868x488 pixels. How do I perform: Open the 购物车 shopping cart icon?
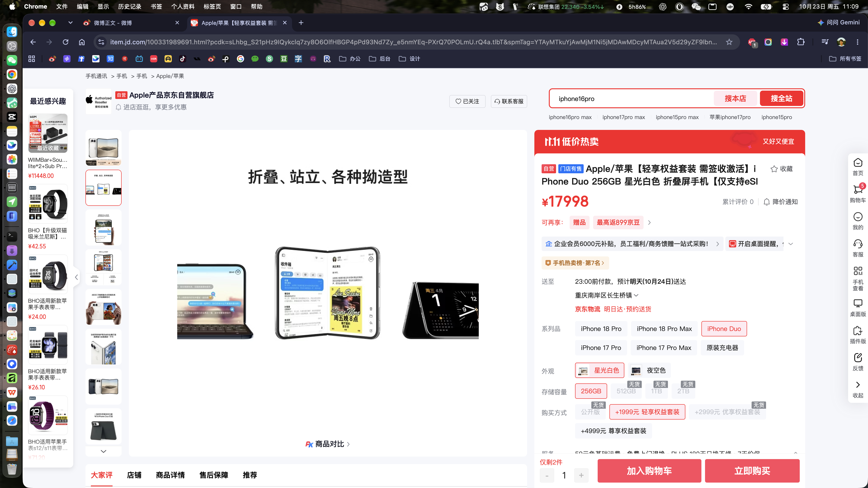tap(858, 190)
